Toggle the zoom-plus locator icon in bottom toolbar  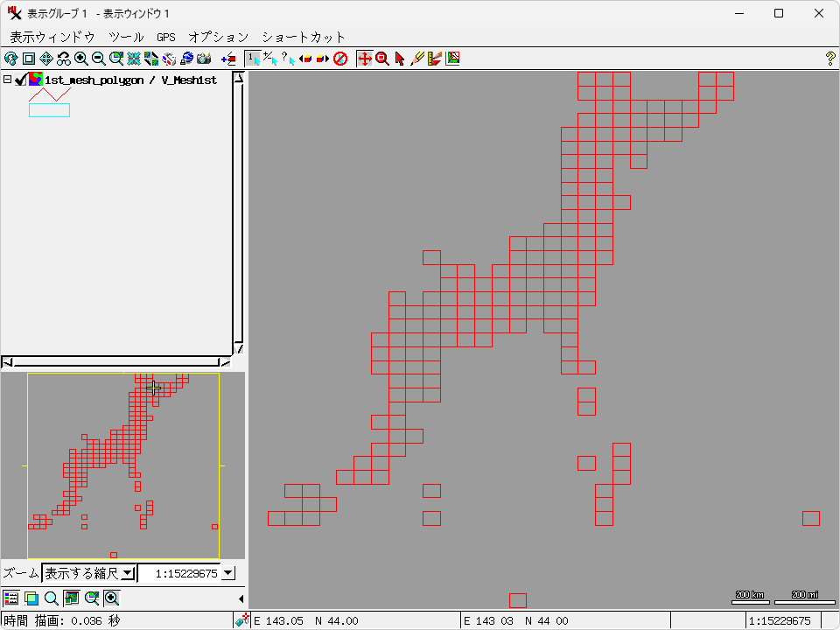tap(112, 598)
